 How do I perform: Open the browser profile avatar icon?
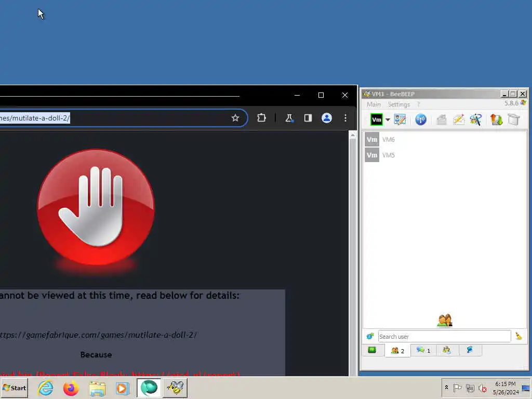[327, 118]
